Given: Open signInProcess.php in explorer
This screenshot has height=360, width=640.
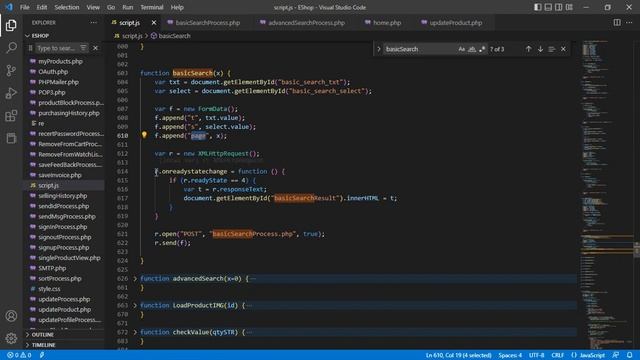Looking at the screenshot, I should pyautogui.click(x=62, y=227).
